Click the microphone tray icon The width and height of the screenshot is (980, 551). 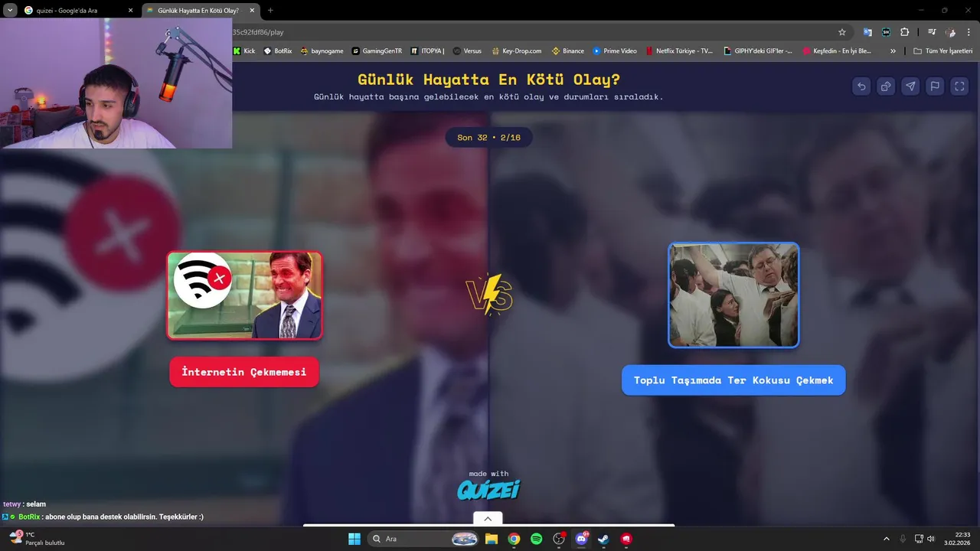click(x=903, y=539)
